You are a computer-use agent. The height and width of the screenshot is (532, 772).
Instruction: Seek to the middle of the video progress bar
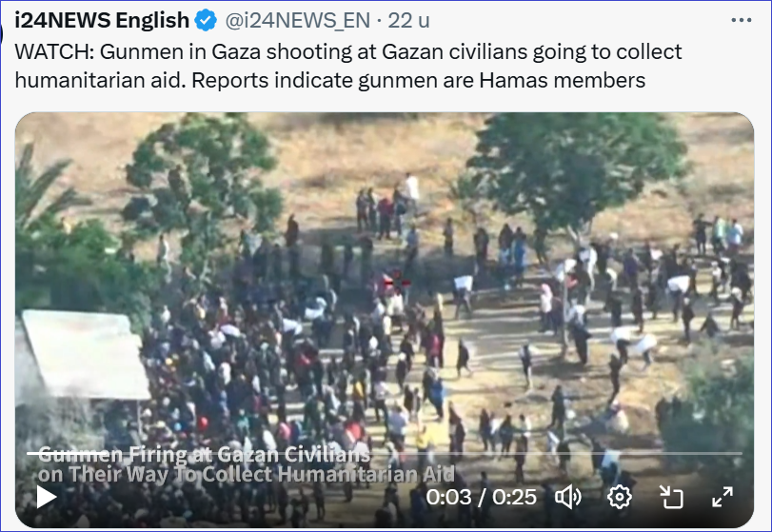point(384,453)
